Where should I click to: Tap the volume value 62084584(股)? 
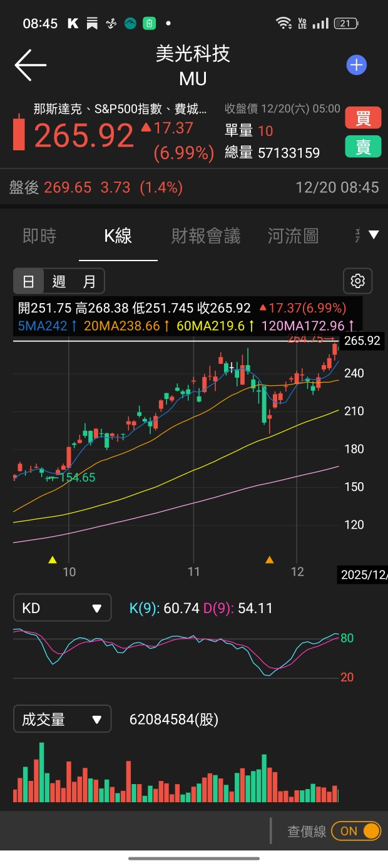(x=174, y=720)
